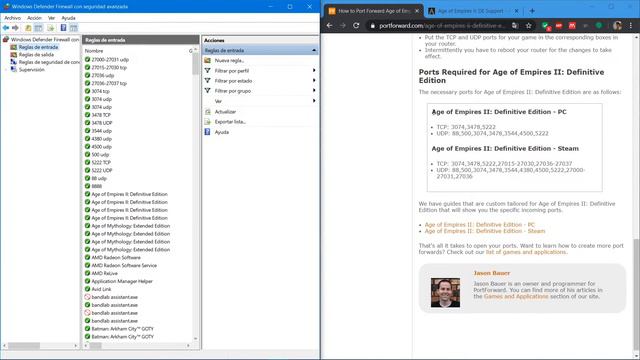Click the Chrome back arrow
The height and width of the screenshot is (360, 640).
[329, 25]
